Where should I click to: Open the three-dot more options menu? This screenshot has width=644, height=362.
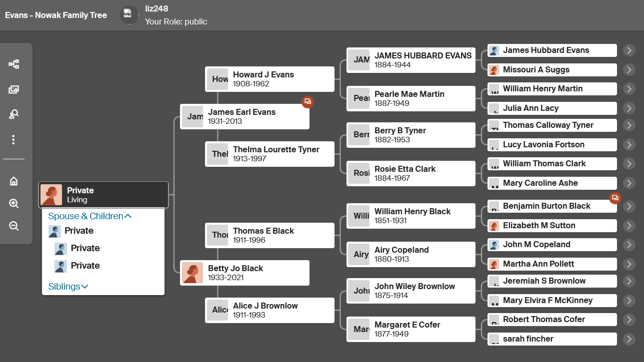point(13,140)
